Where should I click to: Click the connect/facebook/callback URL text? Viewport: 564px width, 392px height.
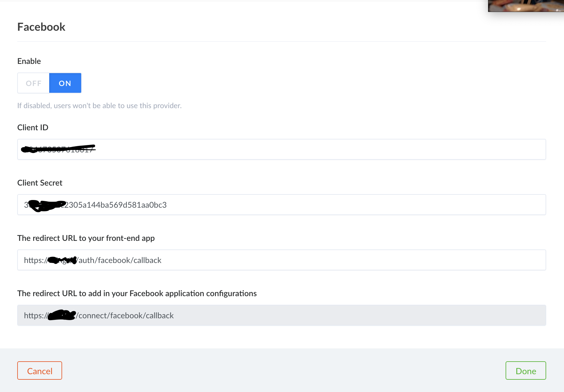coord(98,315)
